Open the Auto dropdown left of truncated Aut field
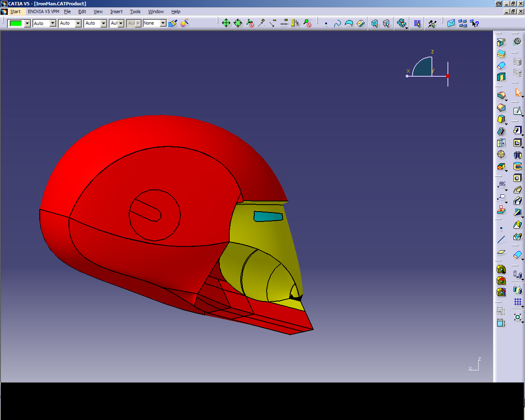The height and width of the screenshot is (420, 525). 95,23
